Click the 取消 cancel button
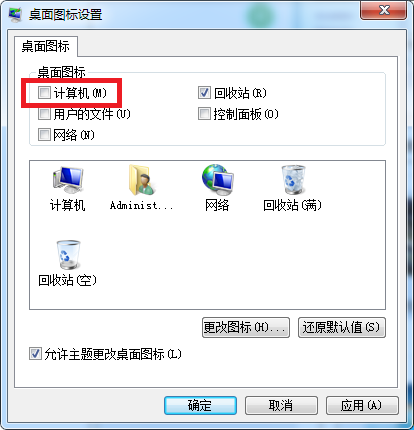The height and width of the screenshot is (430, 414). pos(281,405)
